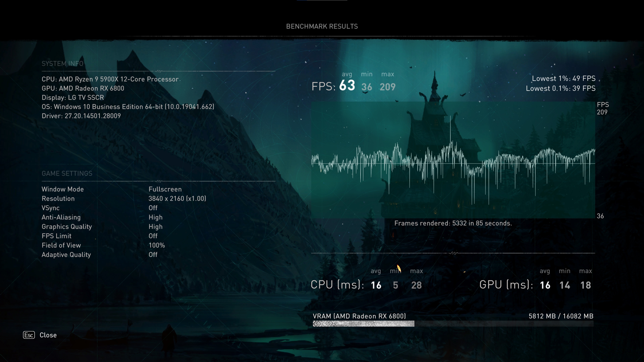Click the VSync setting label
The height and width of the screenshot is (362, 644).
coord(50,208)
